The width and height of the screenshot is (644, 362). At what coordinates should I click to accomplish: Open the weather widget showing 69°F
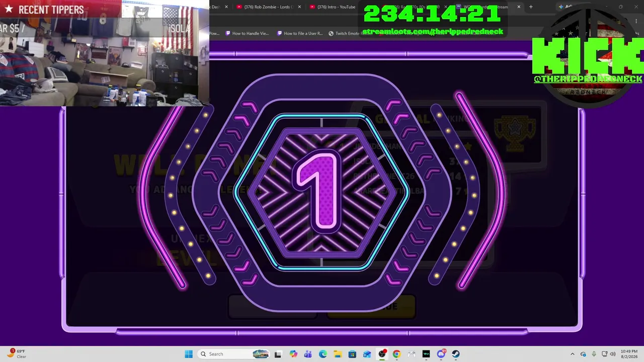click(x=17, y=354)
